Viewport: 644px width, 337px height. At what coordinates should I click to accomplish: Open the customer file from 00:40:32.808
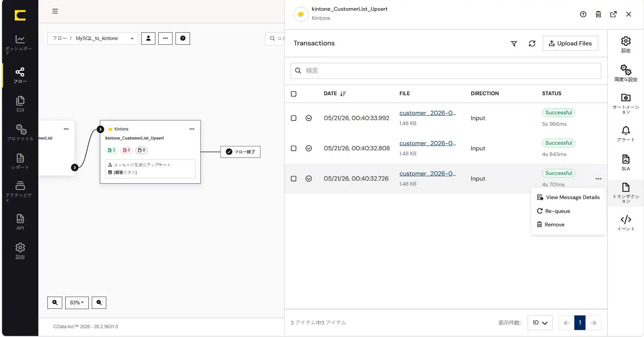(x=428, y=143)
